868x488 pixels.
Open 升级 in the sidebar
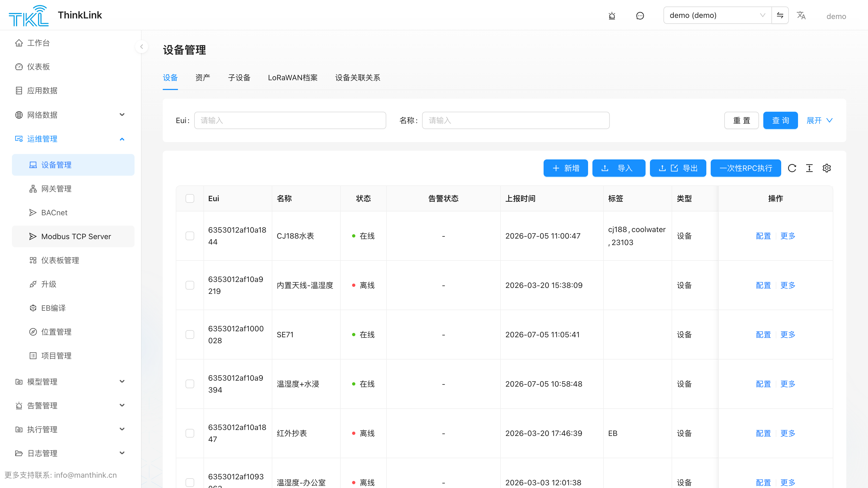[x=73, y=284]
